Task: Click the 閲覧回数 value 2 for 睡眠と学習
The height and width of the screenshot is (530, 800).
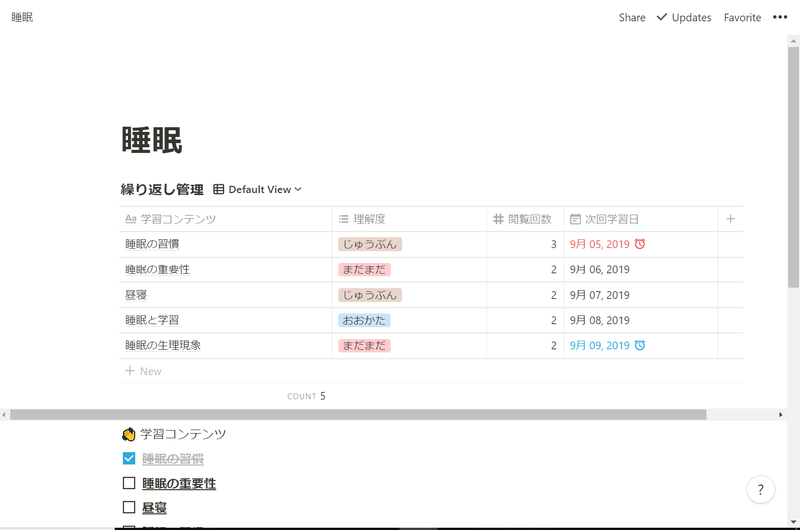Action: point(554,320)
